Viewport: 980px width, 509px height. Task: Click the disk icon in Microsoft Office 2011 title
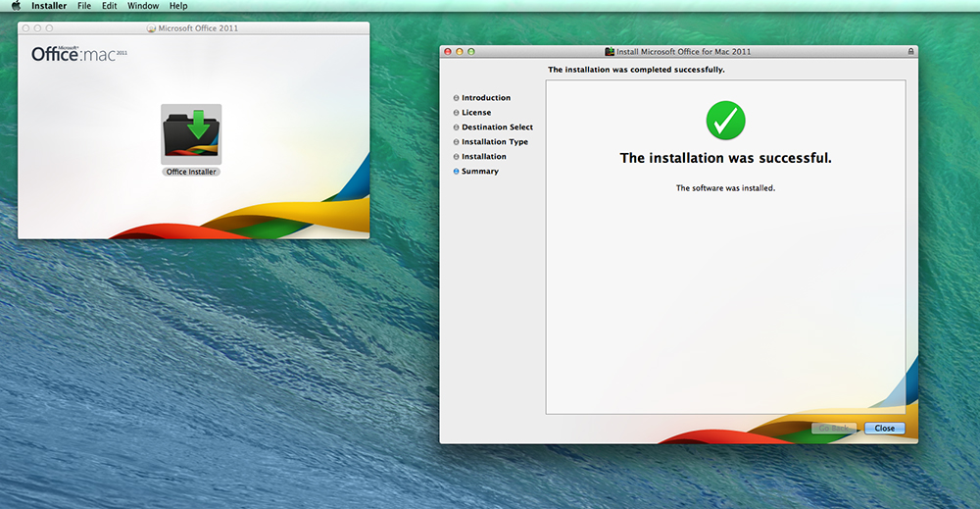coord(151,28)
